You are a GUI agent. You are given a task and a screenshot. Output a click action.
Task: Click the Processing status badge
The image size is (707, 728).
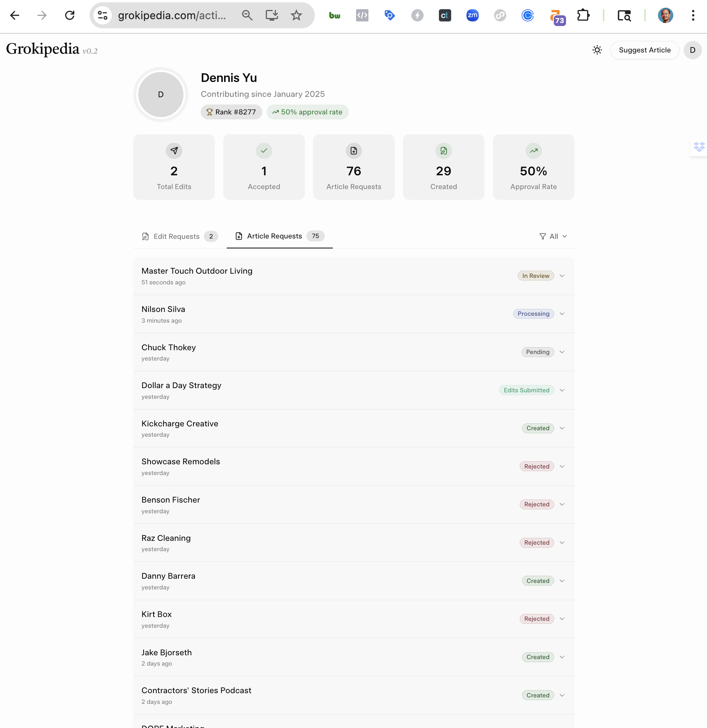(x=534, y=314)
